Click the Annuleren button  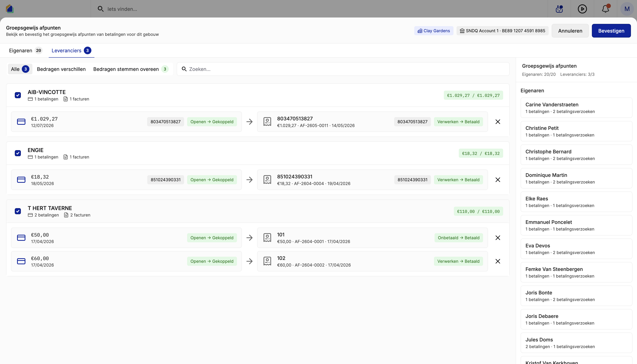pos(570,31)
